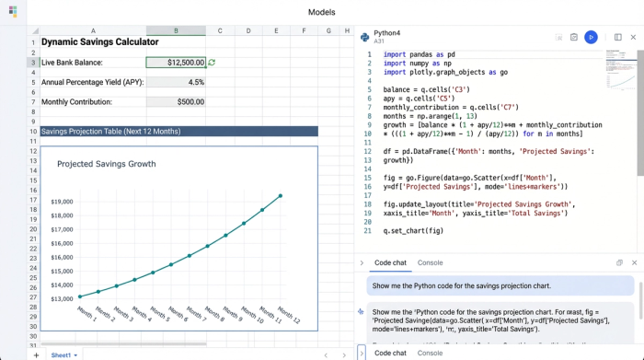The height and width of the screenshot is (360, 644).
Task: Click the Month 6 x-axis label
Action: click(178, 314)
